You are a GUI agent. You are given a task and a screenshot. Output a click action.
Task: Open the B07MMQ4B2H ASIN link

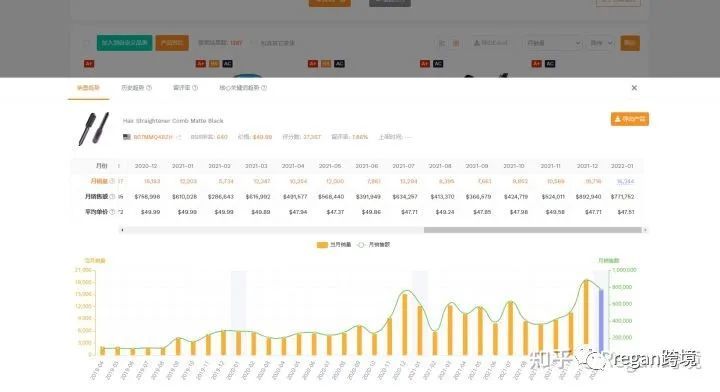tap(153, 137)
